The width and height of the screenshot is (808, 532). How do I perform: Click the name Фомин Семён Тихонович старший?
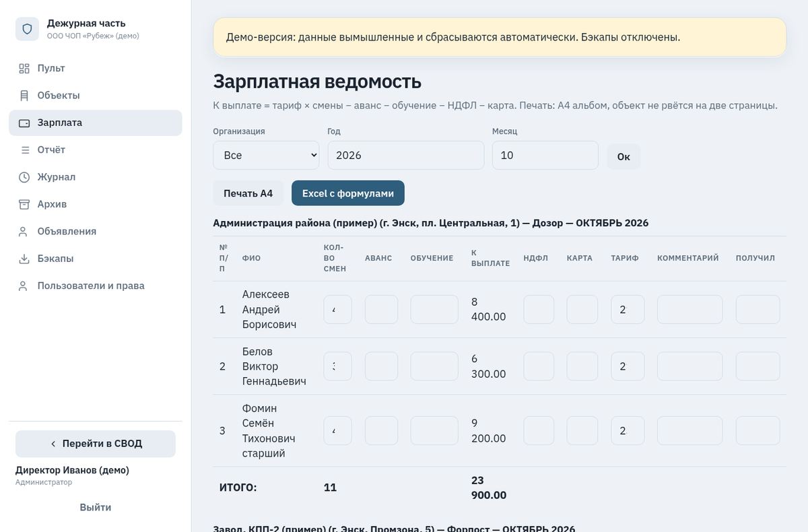[269, 431]
